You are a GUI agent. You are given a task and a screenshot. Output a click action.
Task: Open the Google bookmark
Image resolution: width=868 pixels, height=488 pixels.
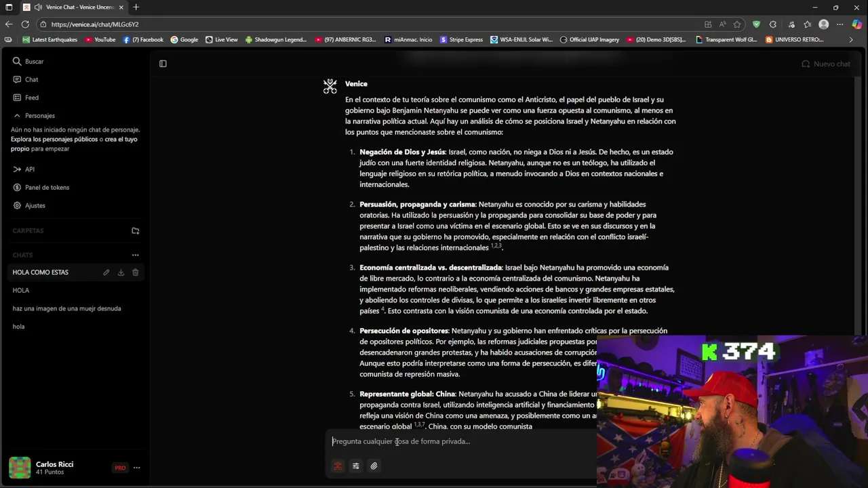184,40
